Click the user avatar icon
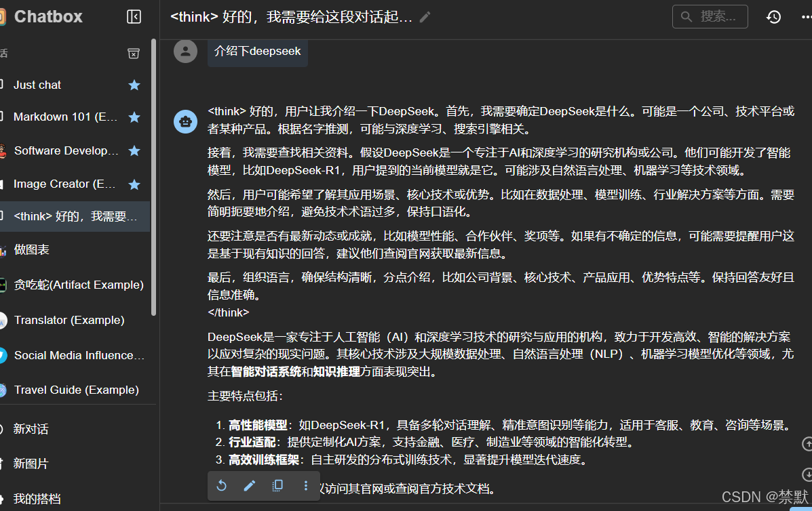The height and width of the screenshot is (511, 812). click(x=185, y=52)
